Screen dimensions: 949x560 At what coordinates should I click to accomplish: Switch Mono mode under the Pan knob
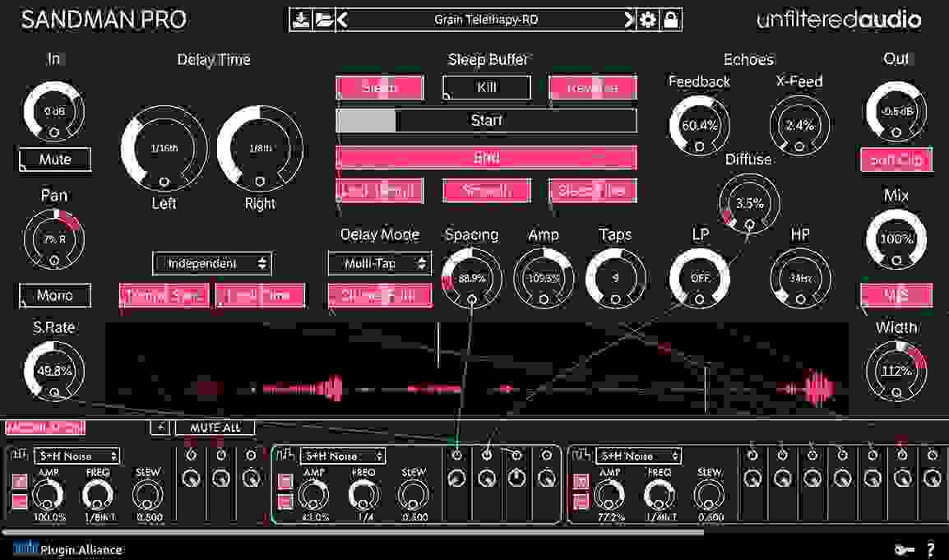54,295
